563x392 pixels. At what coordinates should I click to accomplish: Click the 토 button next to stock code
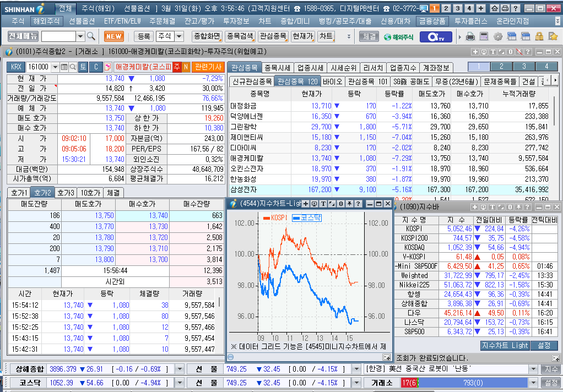point(83,67)
